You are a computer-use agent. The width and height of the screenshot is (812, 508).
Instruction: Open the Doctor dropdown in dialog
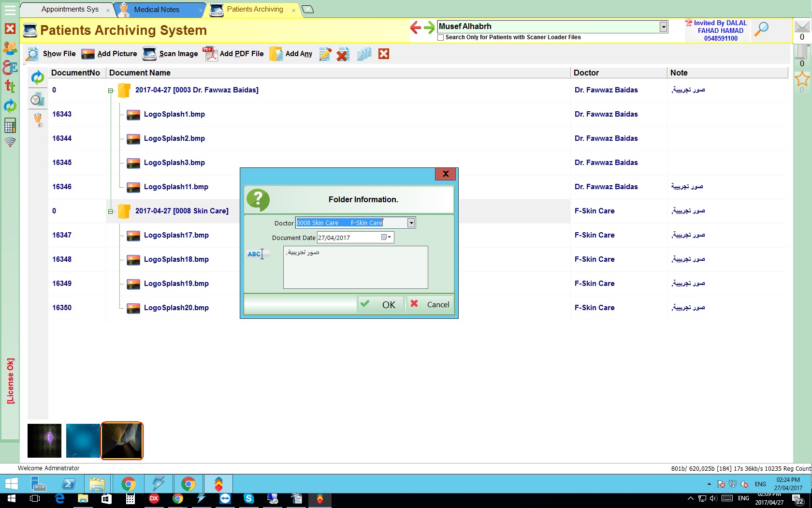pyautogui.click(x=411, y=223)
